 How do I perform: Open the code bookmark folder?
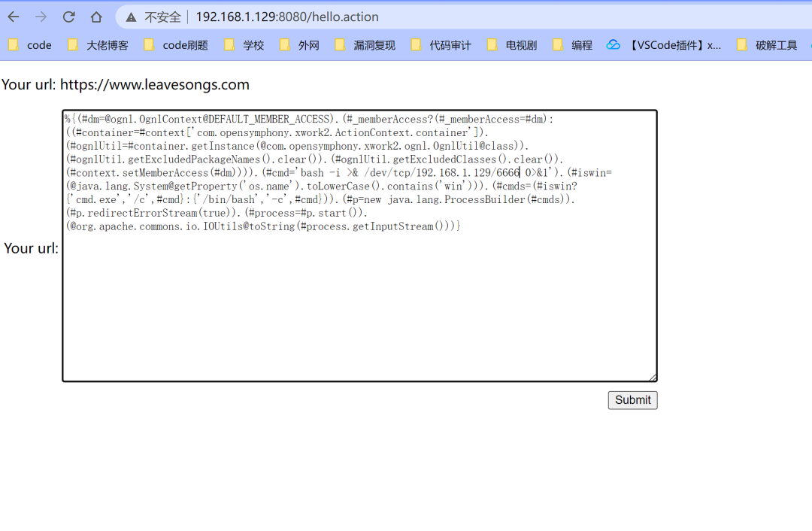click(30, 45)
